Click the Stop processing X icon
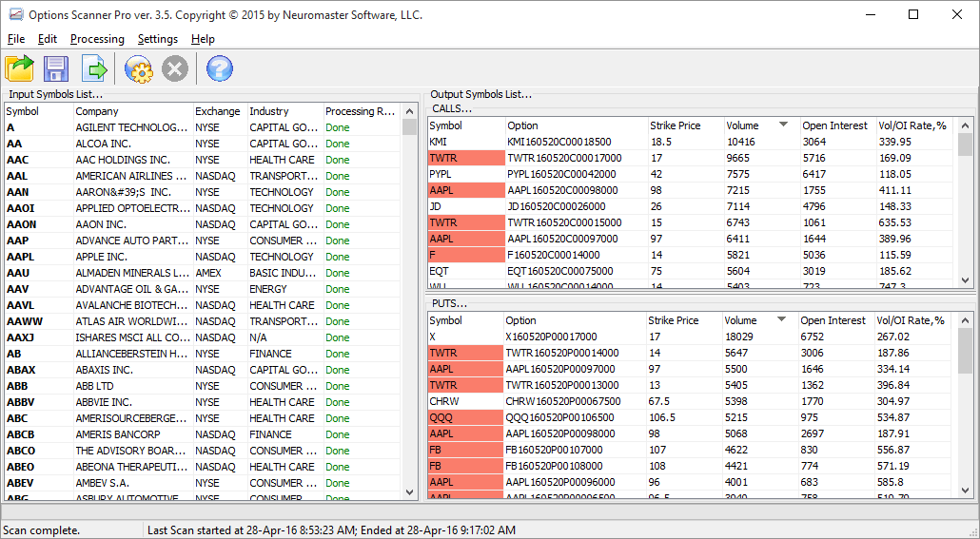Viewport: 980px width, 539px height. [175, 68]
